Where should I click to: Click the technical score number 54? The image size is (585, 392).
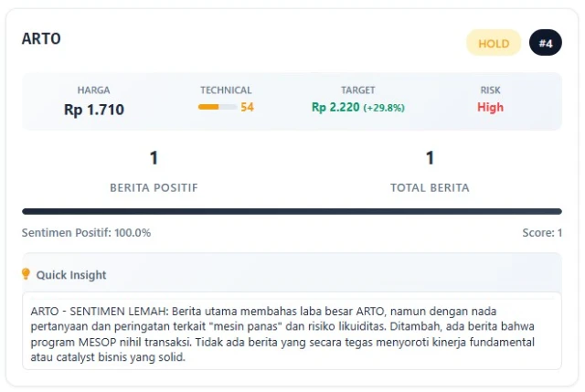248,108
